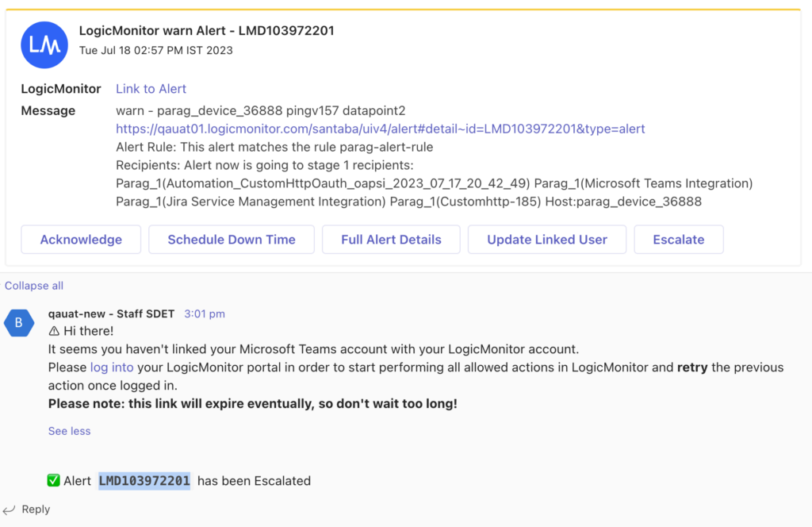Click the green checkmark escalated icon
Screen dimensions: 812x527
(53, 480)
